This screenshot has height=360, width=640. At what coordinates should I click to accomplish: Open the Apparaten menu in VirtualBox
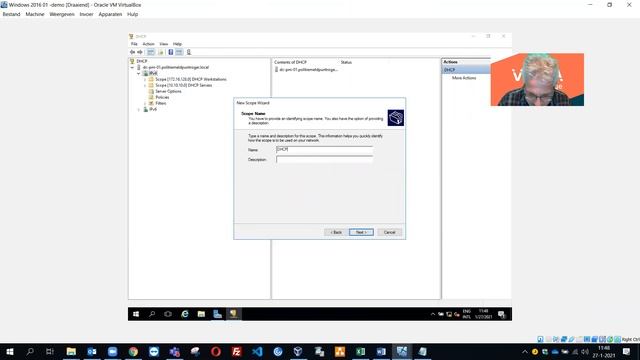click(x=110, y=14)
